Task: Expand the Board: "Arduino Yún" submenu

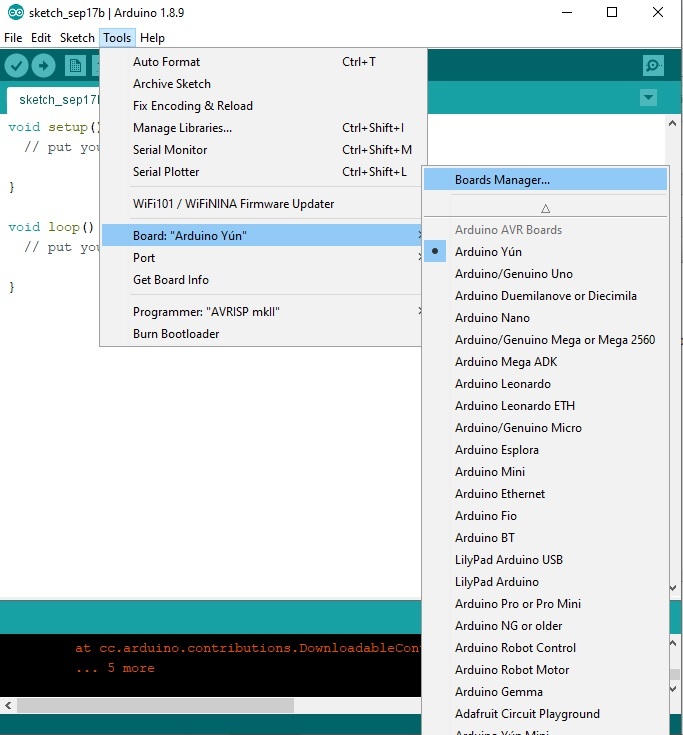Action: (x=262, y=235)
